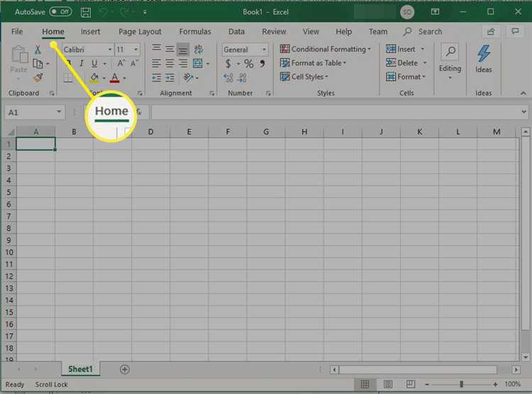Open the General number format dropdown
532x394 pixels.
[x=264, y=50]
